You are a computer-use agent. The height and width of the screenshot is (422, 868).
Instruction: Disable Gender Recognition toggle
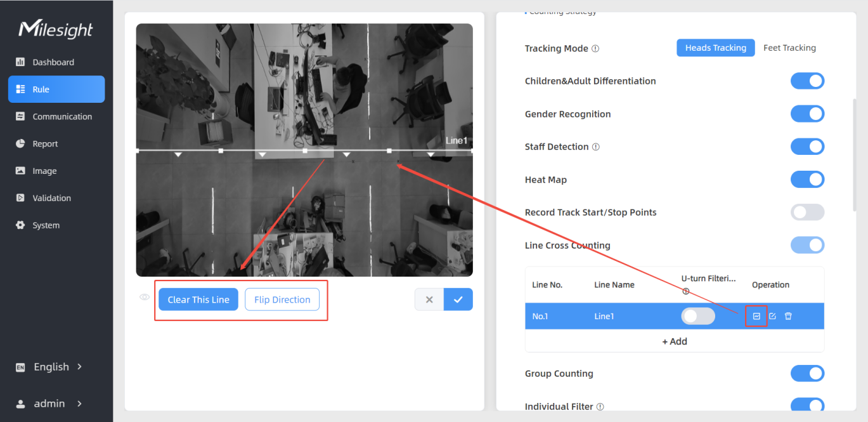[x=807, y=114]
